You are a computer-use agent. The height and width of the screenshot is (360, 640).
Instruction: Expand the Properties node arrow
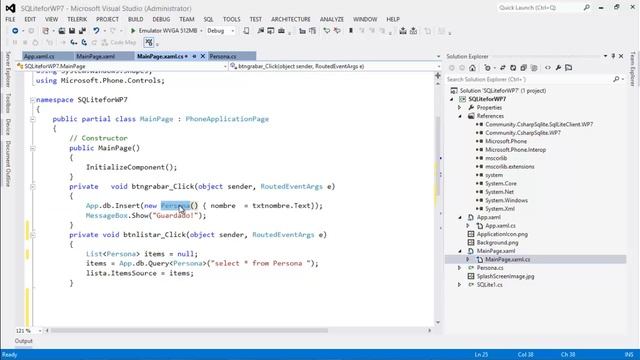coord(460,108)
